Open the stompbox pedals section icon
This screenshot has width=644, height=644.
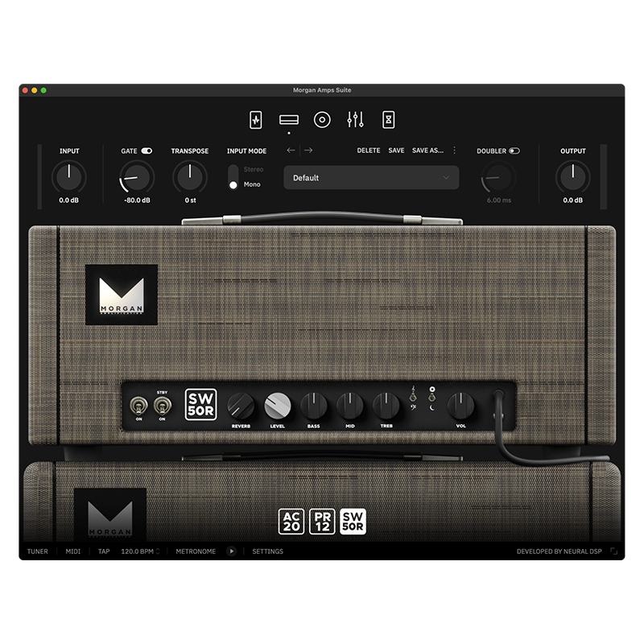coord(255,120)
